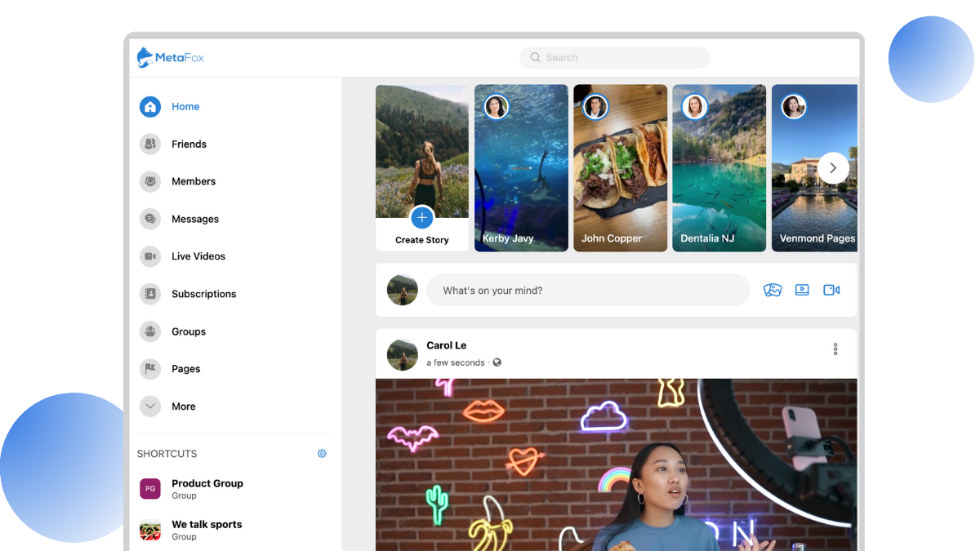980x551 pixels.
Task: Expand the More sidebar section
Action: pyautogui.click(x=150, y=407)
